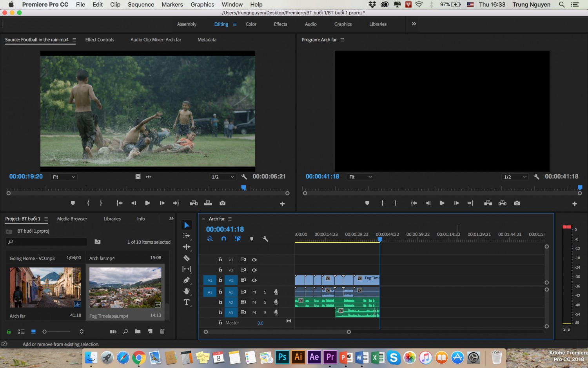Viewport: 588px width, 368px height.
Task: Open Source playback resolution 1/2 dropdown
Action: click(x=223, y=177)
